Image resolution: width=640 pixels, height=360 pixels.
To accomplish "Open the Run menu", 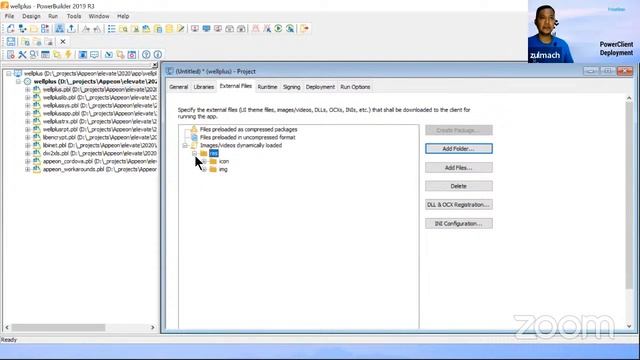I will (x=53, y=16).
